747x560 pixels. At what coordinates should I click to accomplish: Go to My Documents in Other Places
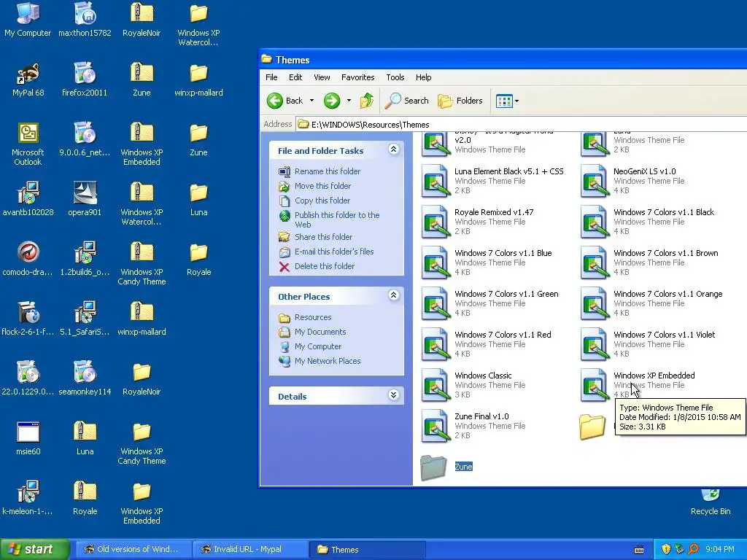(320, 332)
